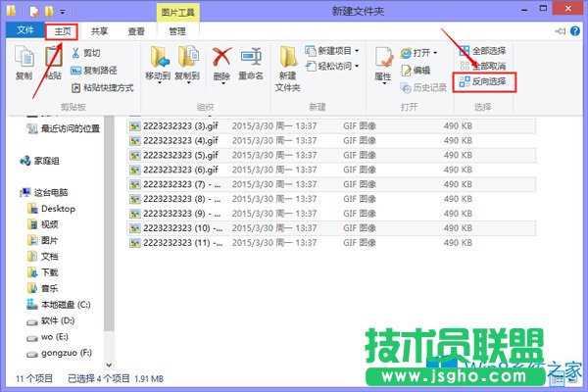Click Copy path (复制路径)
This screenshot has height=392, width=588.
pyautogui.click(x=94, y=71)
